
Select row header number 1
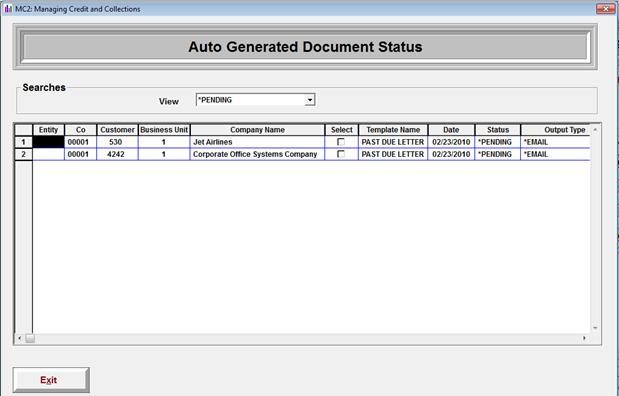(x=23, y=142)
